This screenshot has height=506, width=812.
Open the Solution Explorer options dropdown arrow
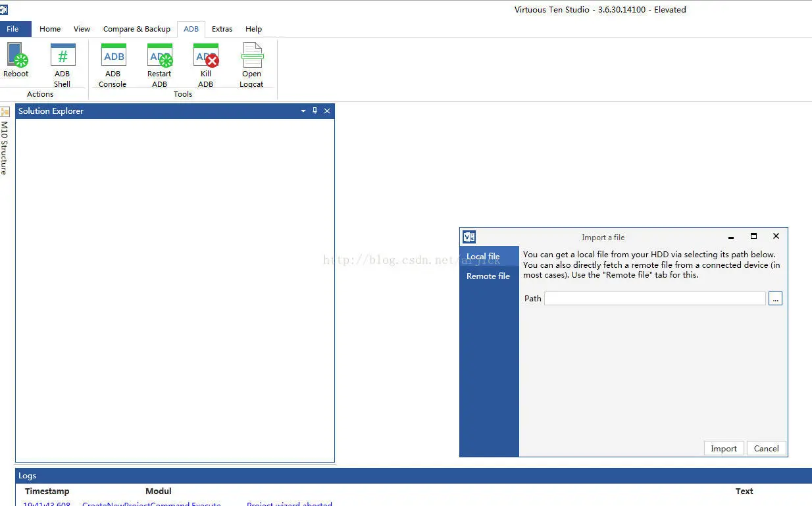[x=303, y=111]
